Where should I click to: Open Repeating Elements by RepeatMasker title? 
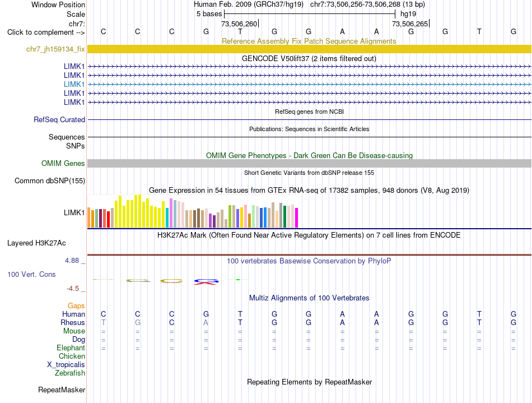(x=309, y=382)
